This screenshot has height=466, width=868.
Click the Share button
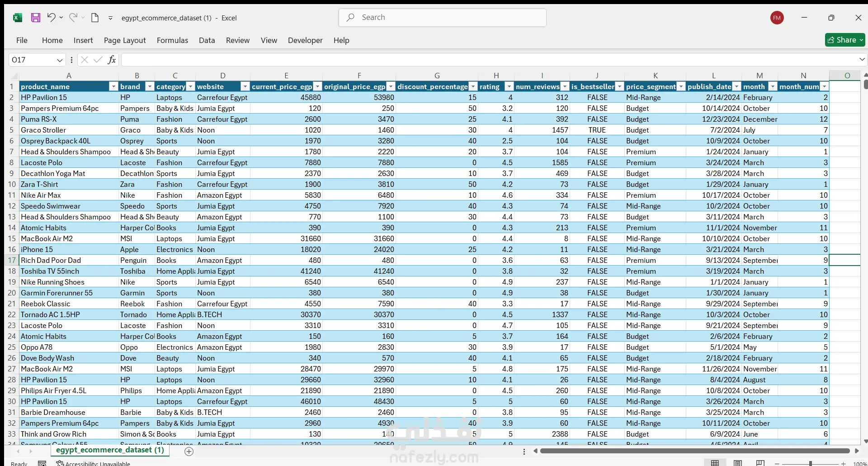click(x=845, y=40)
